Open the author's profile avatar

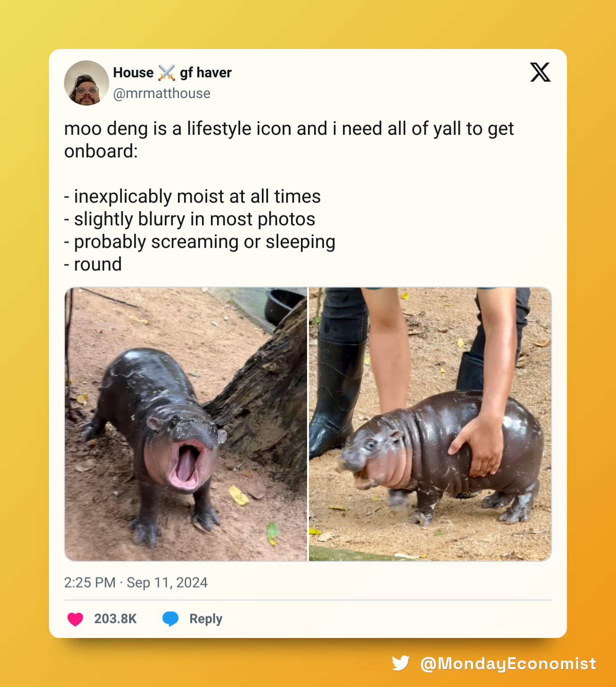87,83
